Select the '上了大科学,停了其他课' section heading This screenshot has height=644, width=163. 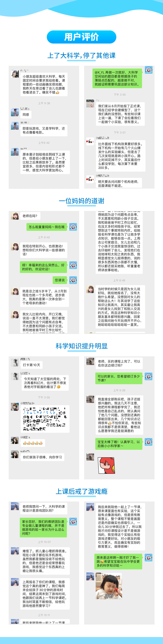(x=81, y=55)
